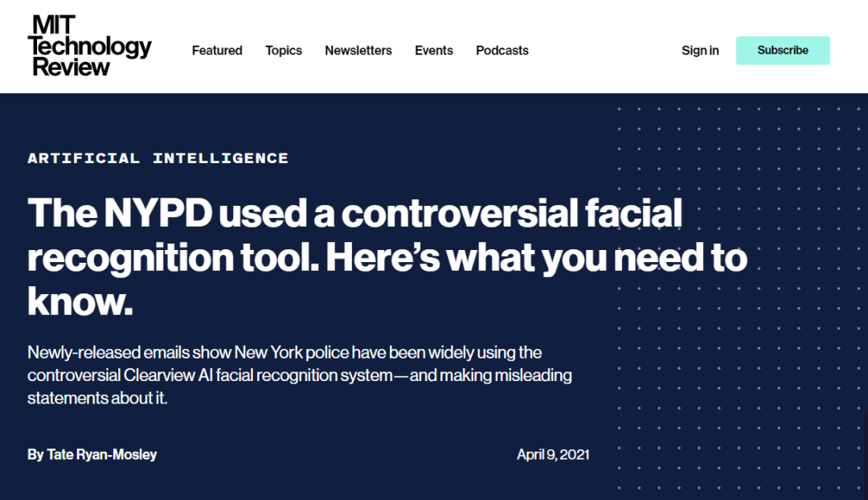Open the Events page
Screen dimensions: 868x500
(434, 51)
